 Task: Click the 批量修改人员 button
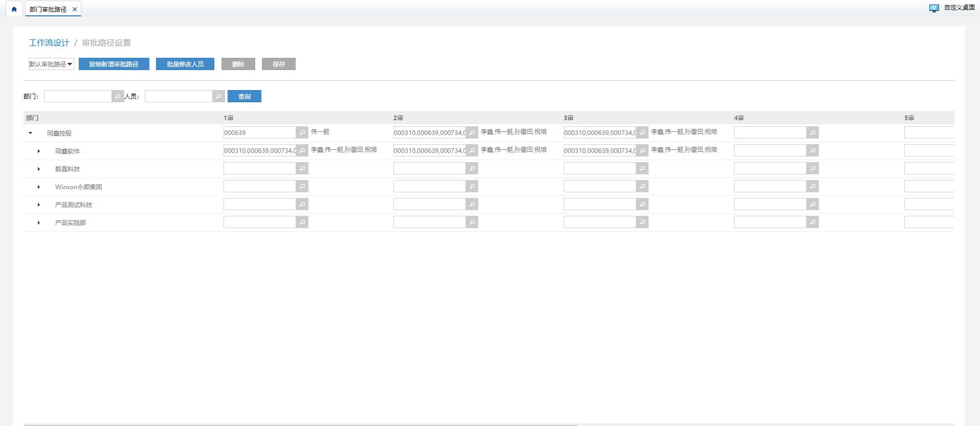185,64
